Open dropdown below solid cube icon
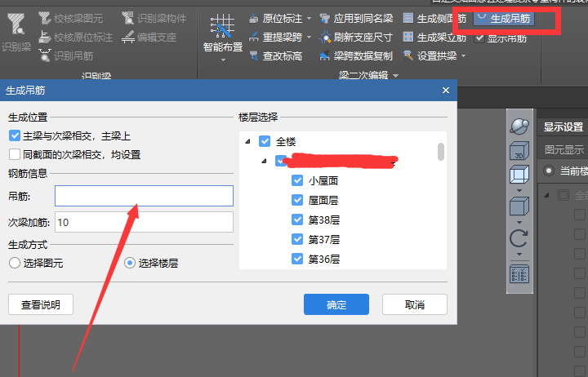 (519, 222)
